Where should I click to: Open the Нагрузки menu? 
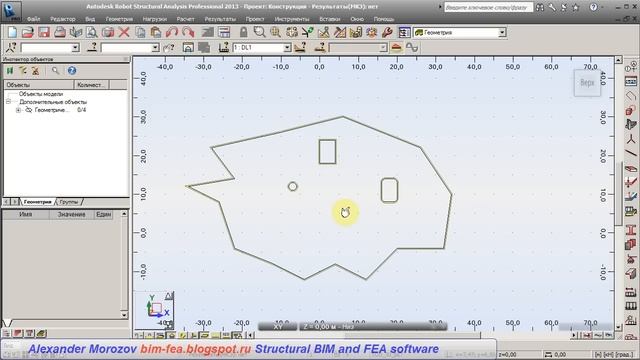[155, 19]
